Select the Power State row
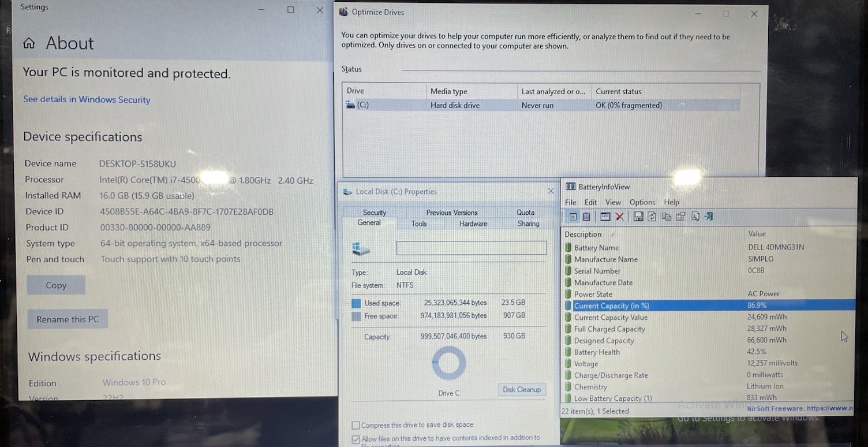Image resolution: width=868 pixels, height=447 pixels. (x=709, y=294)
